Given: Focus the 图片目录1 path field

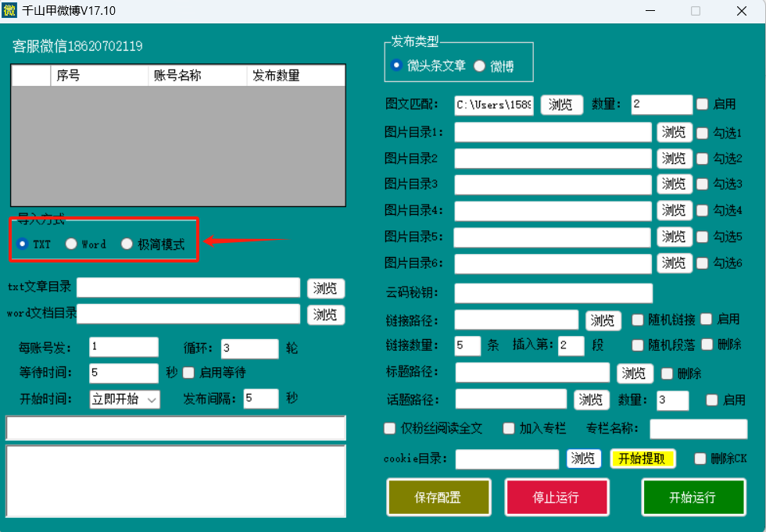Looking at the screenshot, I should (x=553, y=132).
